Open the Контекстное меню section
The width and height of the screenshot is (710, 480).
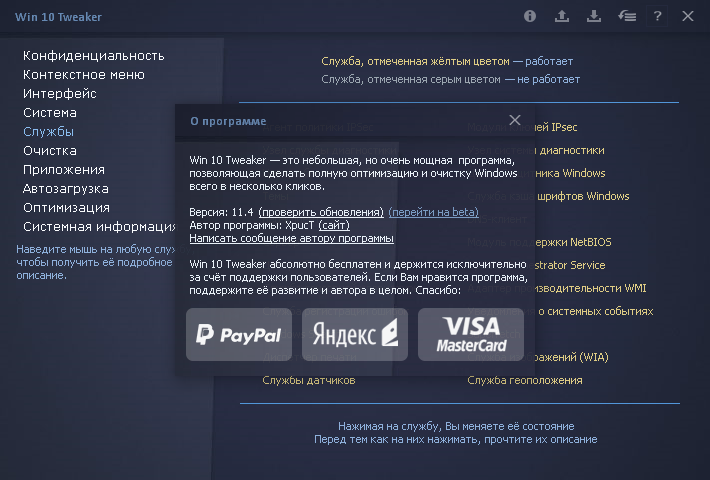click(84, 75)
